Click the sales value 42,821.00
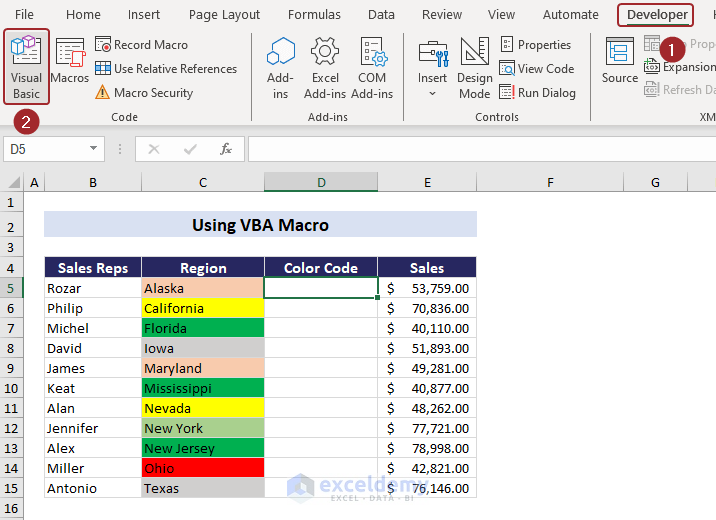Image resolution: width=716 pixels, height=520 pixels. click(x=427, y=468)
